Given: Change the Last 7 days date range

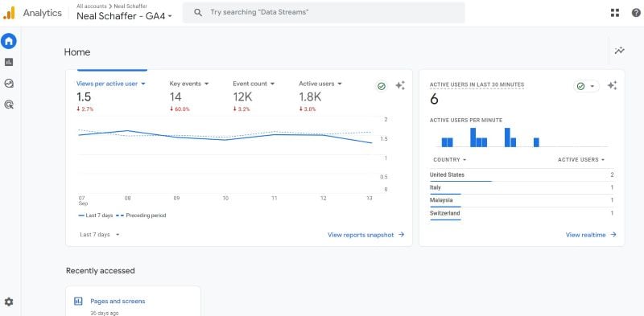Looking at the screenshot, I should pyautogui.click(x=99, y=235).
